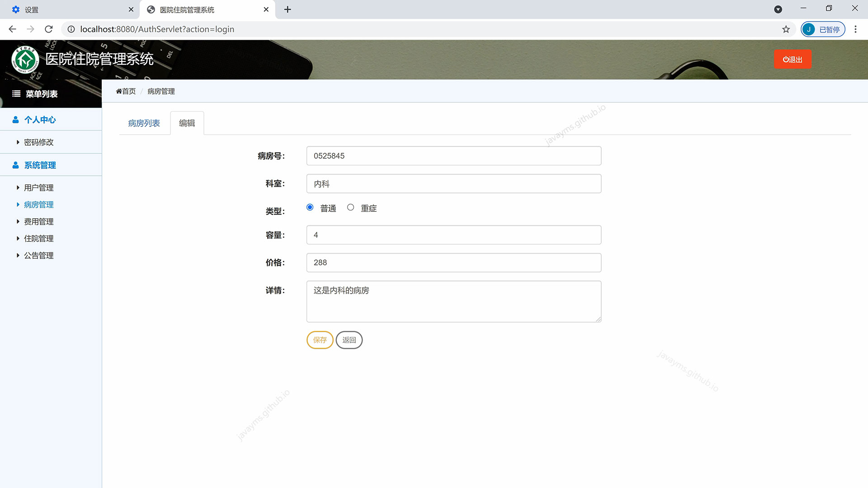The height and width of the screenshot is (488, 868).
Task: Expand the 用户管理 sidebar item
Action: (38, 188)
